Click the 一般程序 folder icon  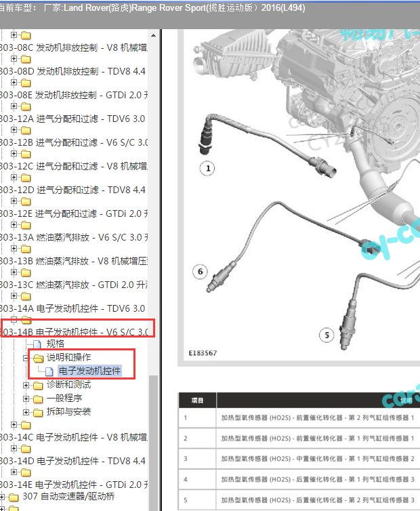(38, 399)
